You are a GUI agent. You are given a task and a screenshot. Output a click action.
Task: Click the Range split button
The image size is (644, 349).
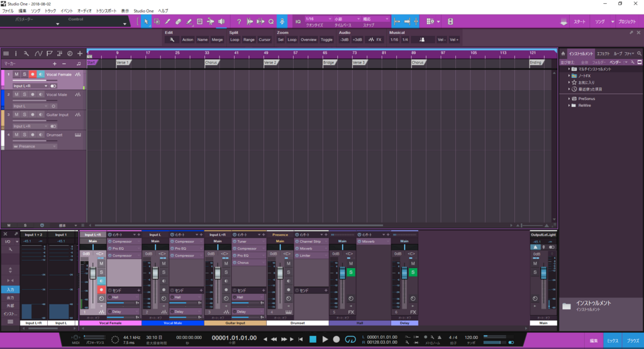pos(248,40)
